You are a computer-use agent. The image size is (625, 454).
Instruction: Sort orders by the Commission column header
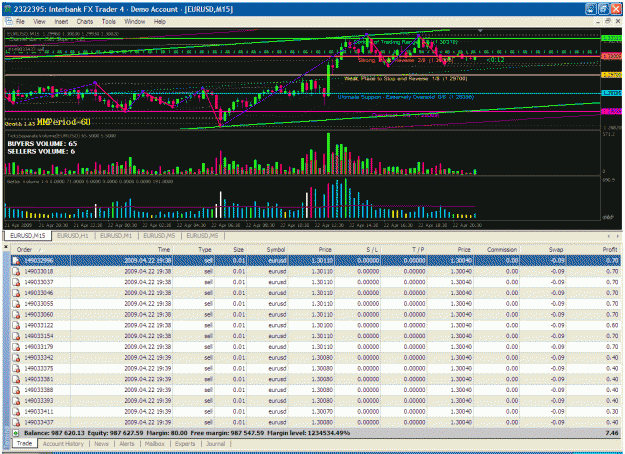coord(497,250)
